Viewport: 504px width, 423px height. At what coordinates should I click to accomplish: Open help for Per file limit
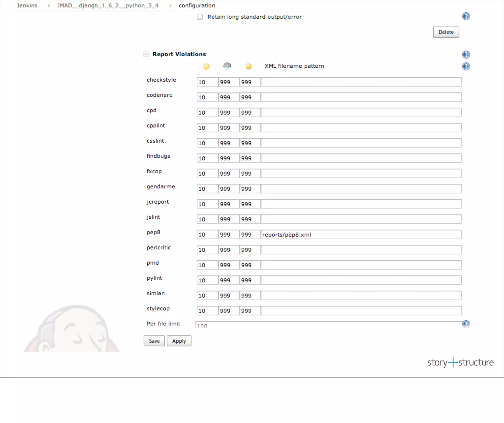466,324
